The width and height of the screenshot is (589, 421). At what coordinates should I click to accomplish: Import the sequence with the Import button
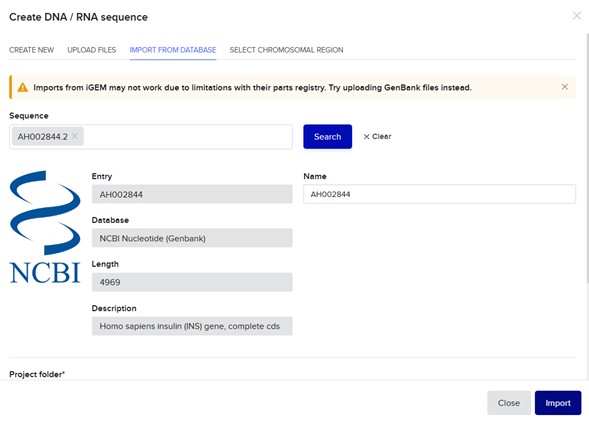click(558, 403)
